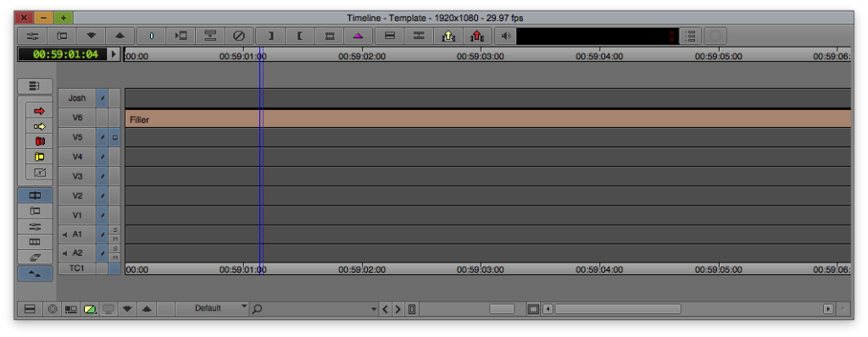The image size is (868, 337).
Task: Click the Match Frame icon in toolbar
Action: [x=181, y=36]
